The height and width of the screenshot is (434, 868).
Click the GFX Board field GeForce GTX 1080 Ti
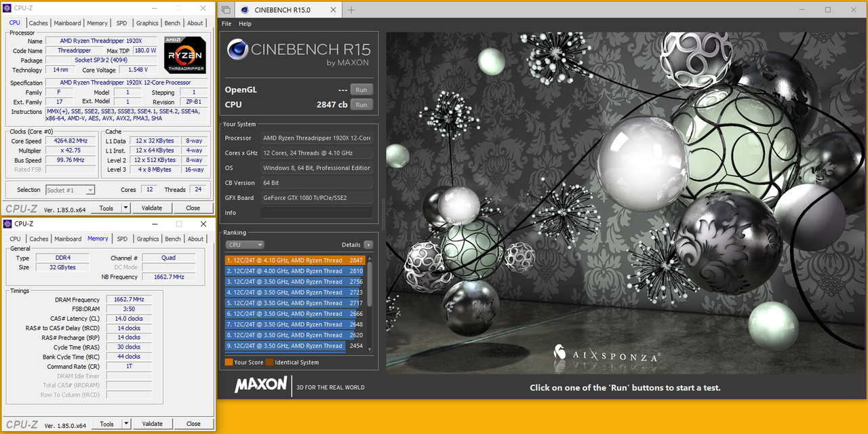(317, 198)
